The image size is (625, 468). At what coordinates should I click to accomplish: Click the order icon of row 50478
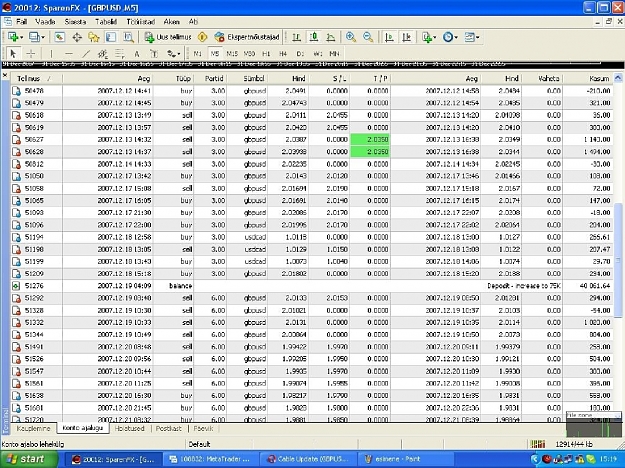pyautogui.click(x=16, y=91)
